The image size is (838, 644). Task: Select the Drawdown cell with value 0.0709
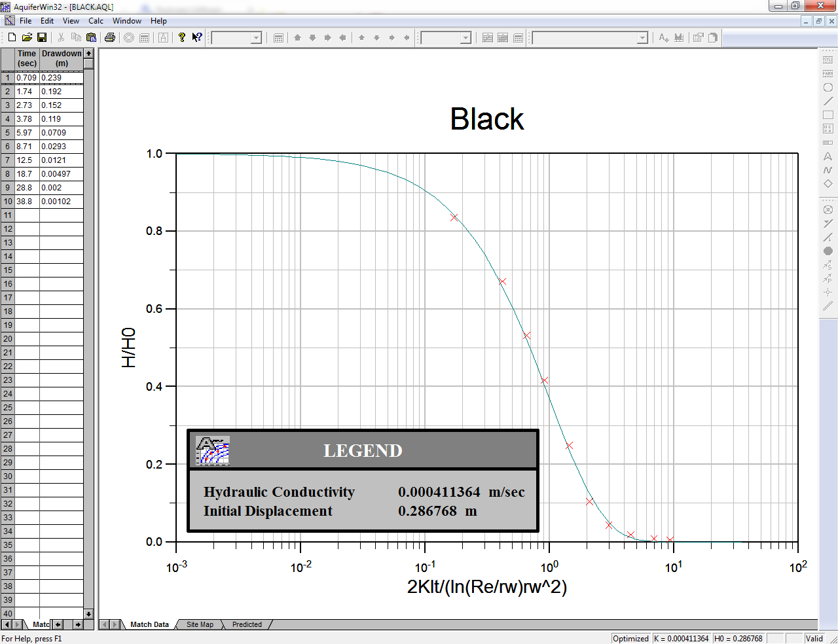(x=61, y=133)
